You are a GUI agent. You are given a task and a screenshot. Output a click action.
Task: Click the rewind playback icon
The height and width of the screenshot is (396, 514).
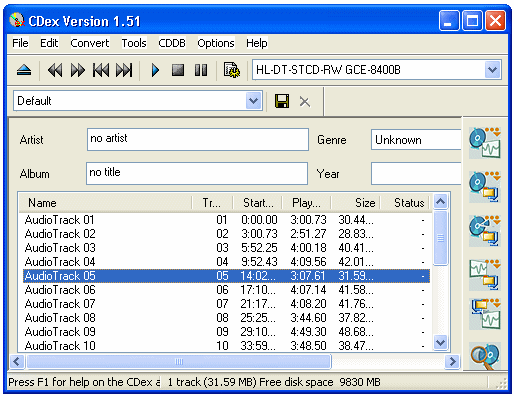tap(55, 70)
